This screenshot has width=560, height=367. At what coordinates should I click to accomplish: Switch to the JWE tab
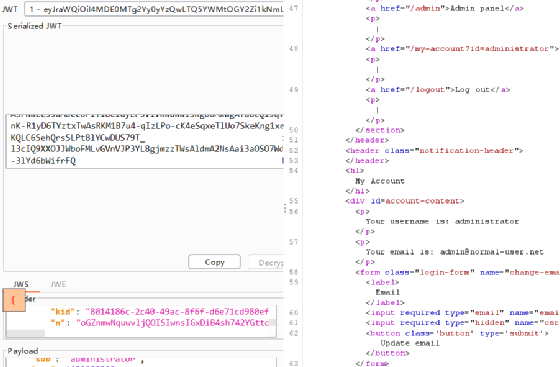point(58,284)
